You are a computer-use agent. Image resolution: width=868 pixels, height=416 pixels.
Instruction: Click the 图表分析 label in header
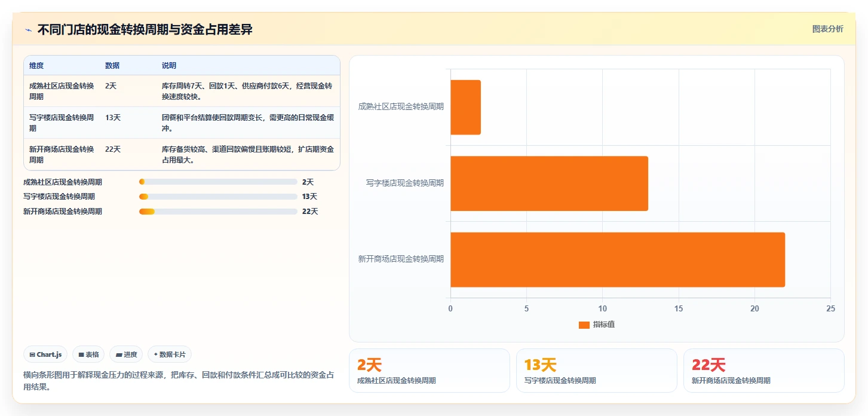click(827, 29)
